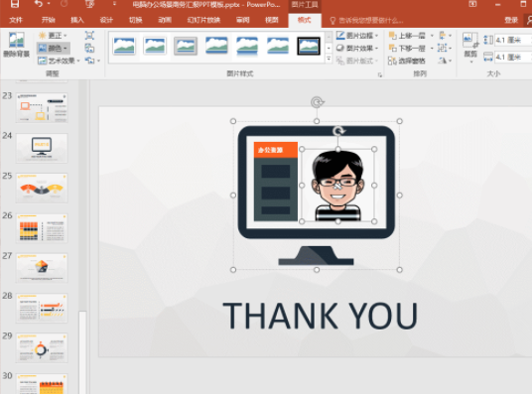532x396 pixels.
Task: Switch to the 切换 (Transitions) tab
Action: point(135,20)
